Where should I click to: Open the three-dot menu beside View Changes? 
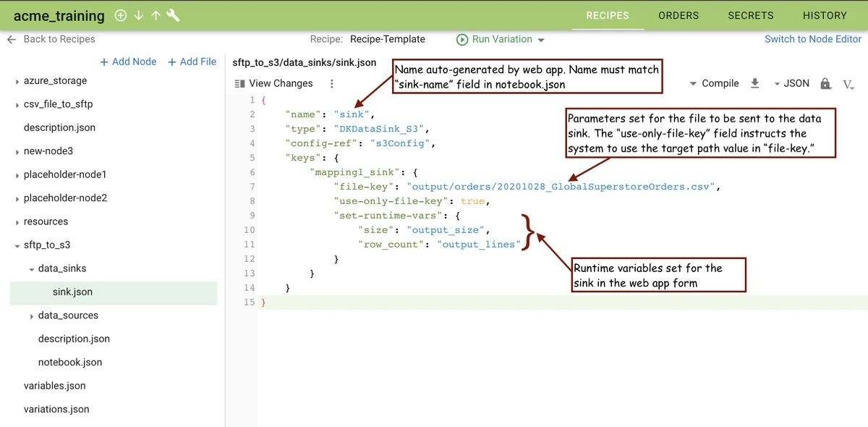click(x=332, y=83)
